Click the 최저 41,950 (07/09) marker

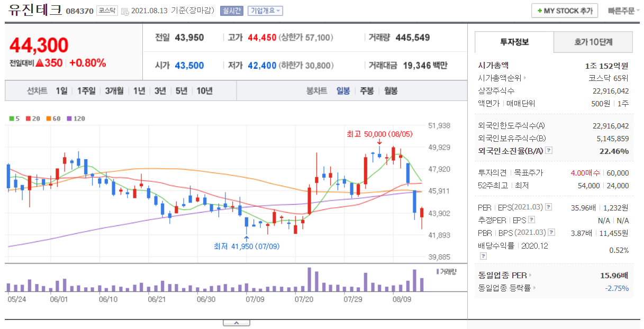click(247, 246)
